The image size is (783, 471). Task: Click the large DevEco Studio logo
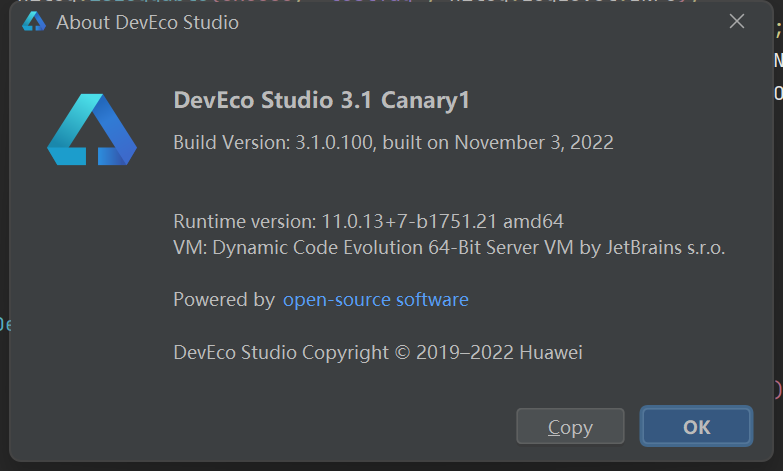[92, 129]
